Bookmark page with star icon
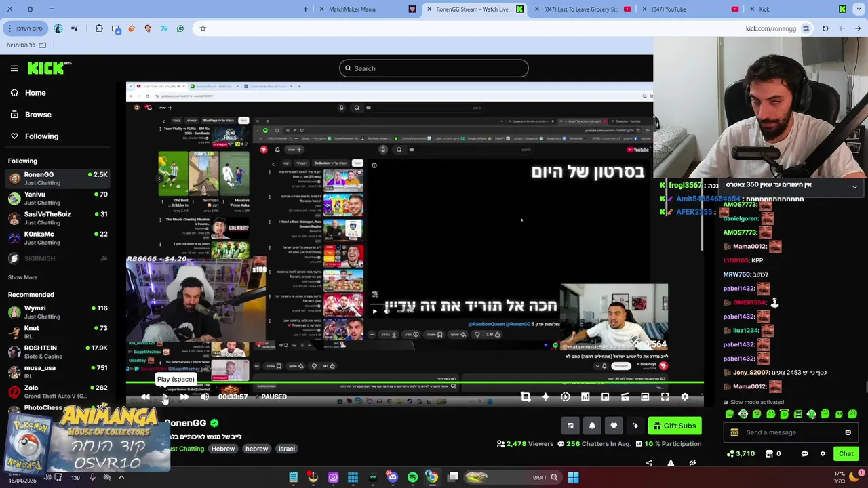Screen dimensions: 868x488 pyautogui.click(x=203, y=28)
